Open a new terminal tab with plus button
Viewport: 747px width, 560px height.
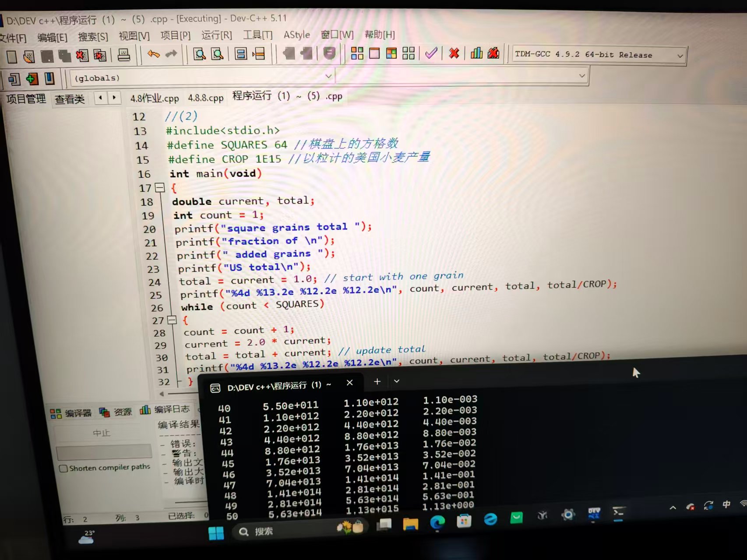click(377, 381)
